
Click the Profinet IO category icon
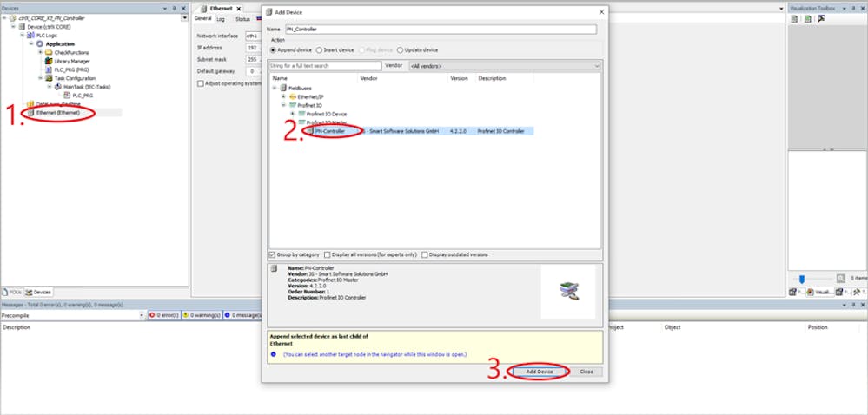point(293,105)
